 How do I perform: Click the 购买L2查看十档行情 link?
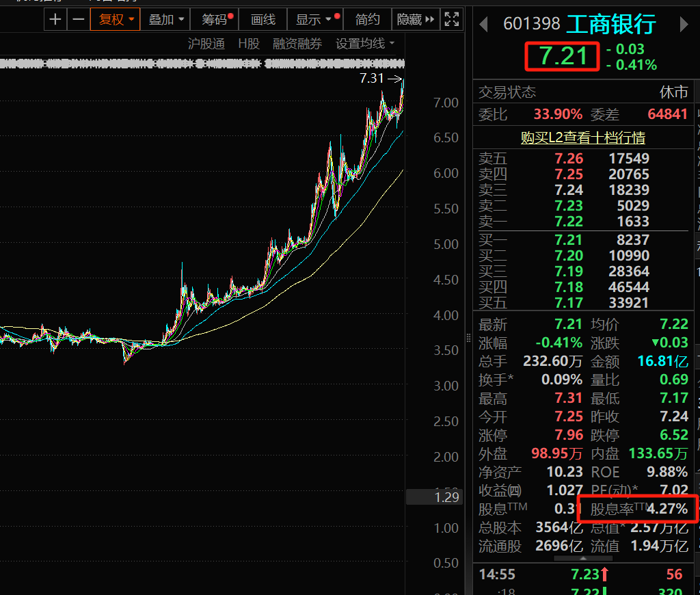click(582, 137)
